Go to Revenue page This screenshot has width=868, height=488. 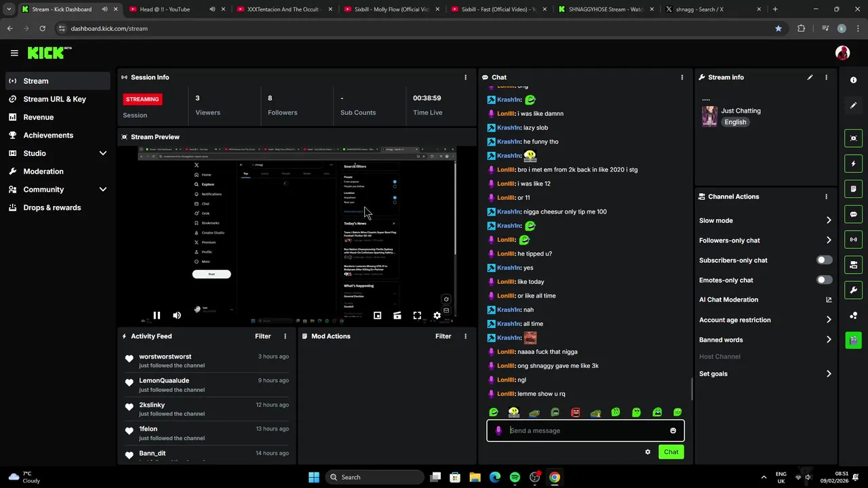coord(58,117)
